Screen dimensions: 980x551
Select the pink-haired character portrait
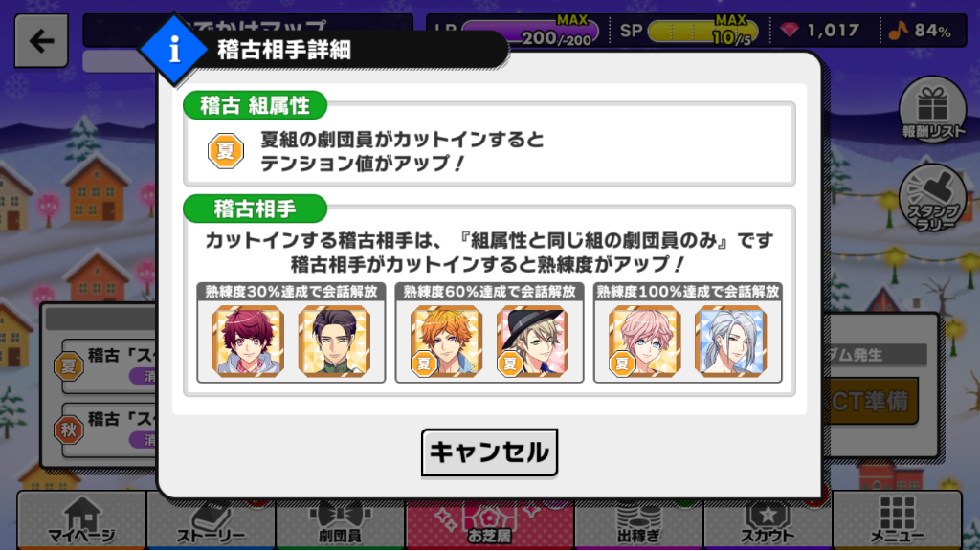[x=644, y=342]
